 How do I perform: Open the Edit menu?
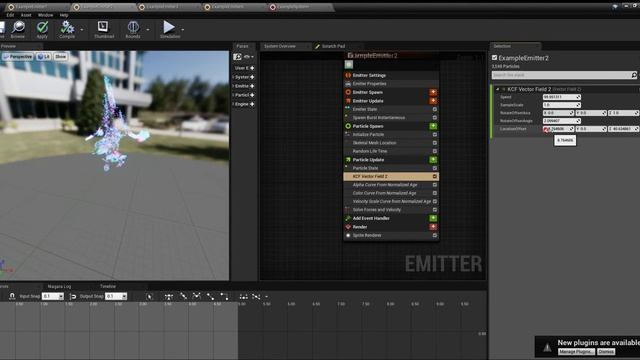(x=10, y=15)
